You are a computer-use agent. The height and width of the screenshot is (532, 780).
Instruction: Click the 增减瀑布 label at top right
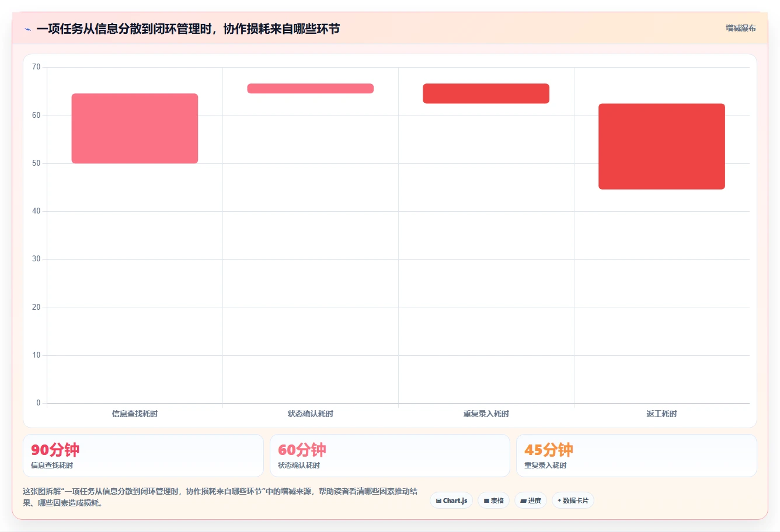point(740,28)
